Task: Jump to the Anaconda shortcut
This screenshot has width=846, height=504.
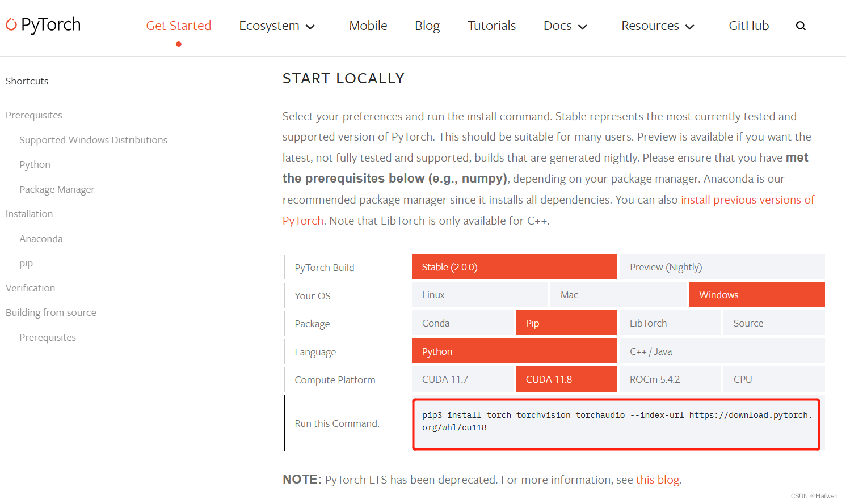Action: (41, 239)
